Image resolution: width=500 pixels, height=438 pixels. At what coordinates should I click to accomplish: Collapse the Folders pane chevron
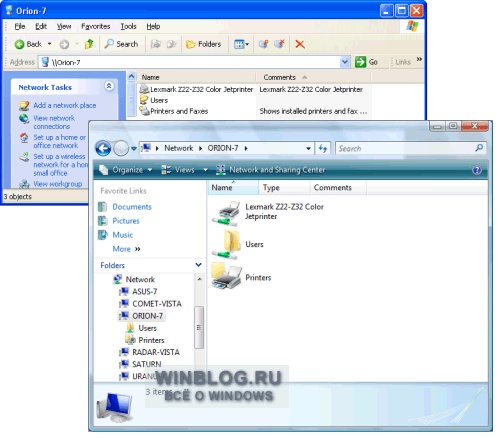pos(198,265)
